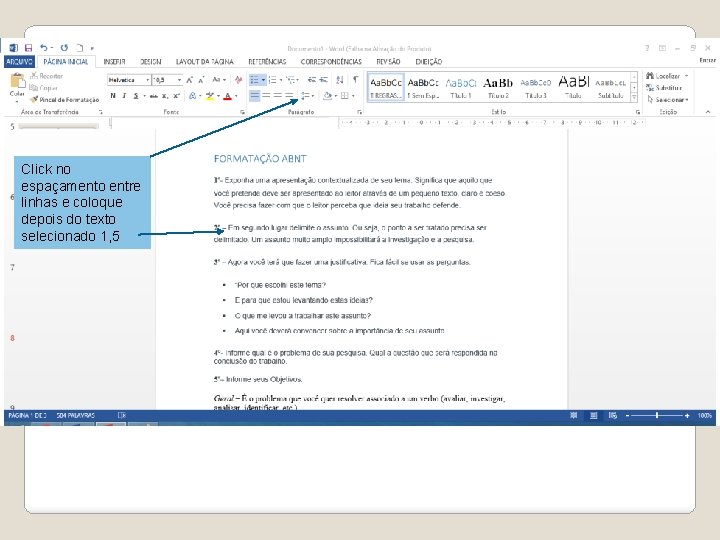Open the Selecionar dropdown
720x540 pixels.
click(667, 100)
